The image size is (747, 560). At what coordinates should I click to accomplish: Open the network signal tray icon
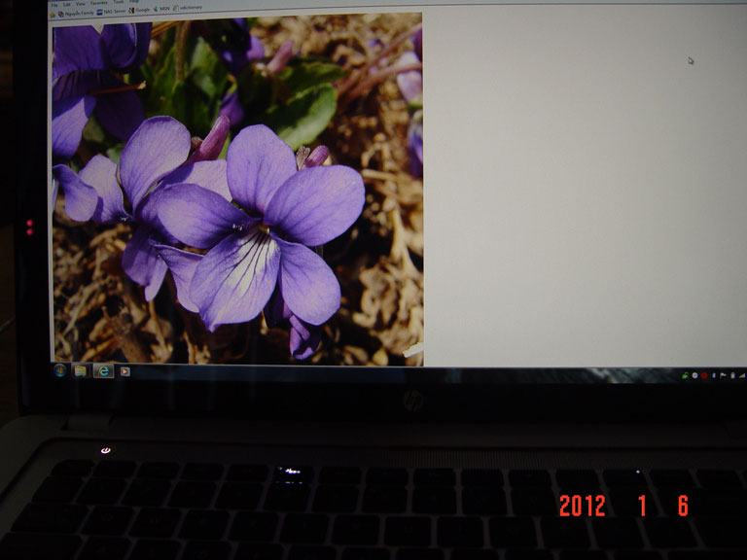click(x=742, y=375)
